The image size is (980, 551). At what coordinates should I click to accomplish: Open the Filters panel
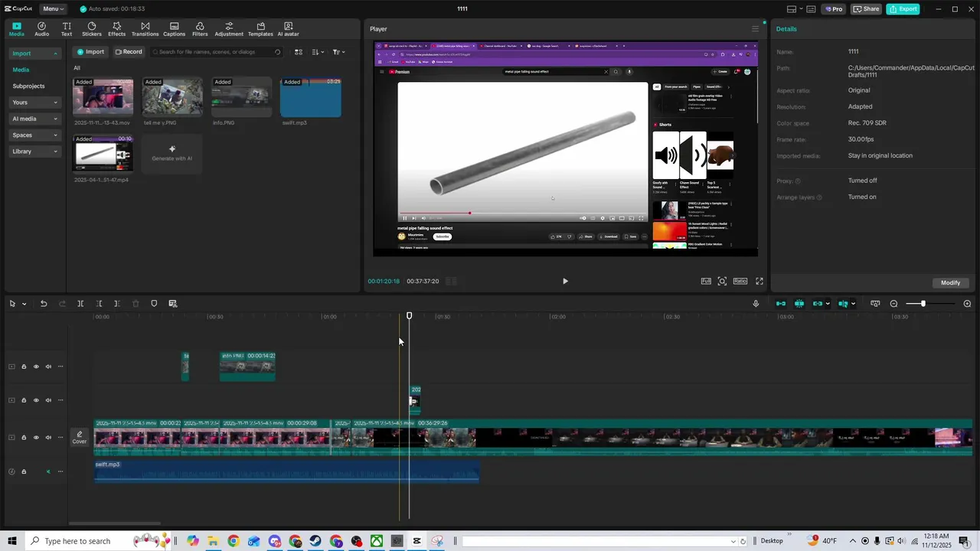click(200, 29)
